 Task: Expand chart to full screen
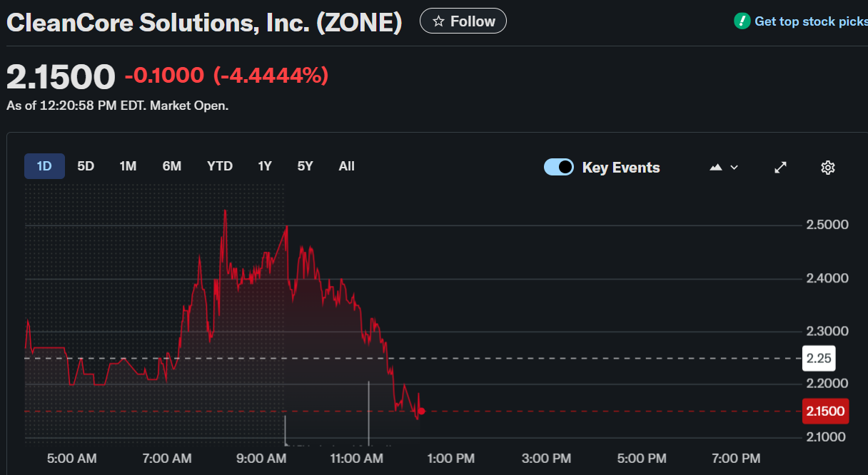tap(781, 168)
